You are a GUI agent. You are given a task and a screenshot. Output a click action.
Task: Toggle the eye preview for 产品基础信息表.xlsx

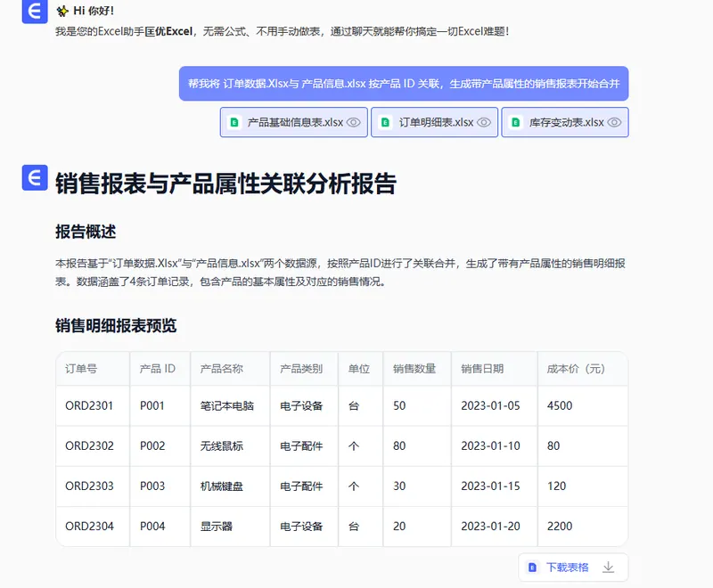click(353, 123)
